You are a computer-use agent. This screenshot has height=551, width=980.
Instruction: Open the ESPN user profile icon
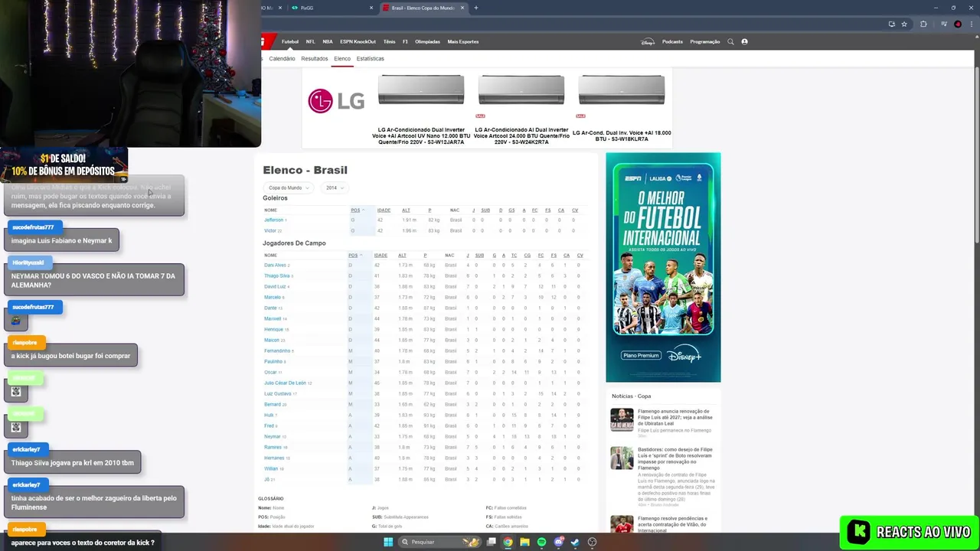pyautogui.click(x=744, y=41)
